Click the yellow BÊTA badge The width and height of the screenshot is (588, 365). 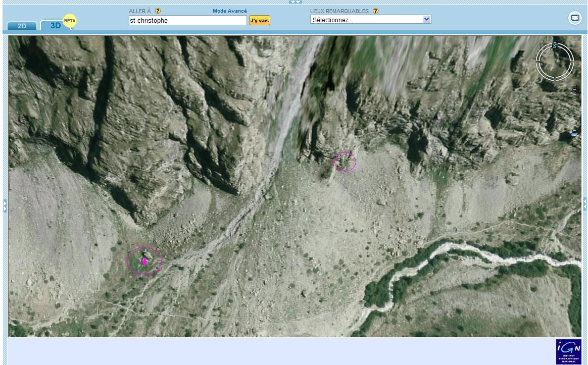pos(70,21)
